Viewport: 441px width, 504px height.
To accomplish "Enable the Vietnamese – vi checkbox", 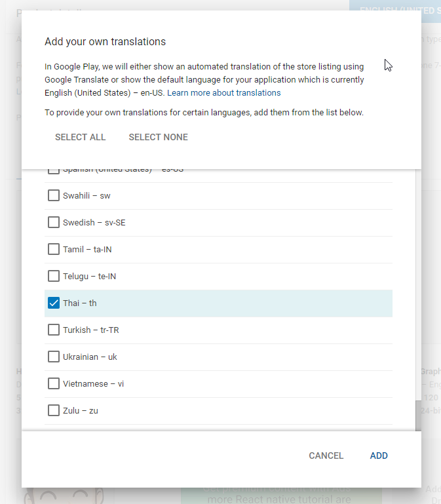I will point(54,383).
